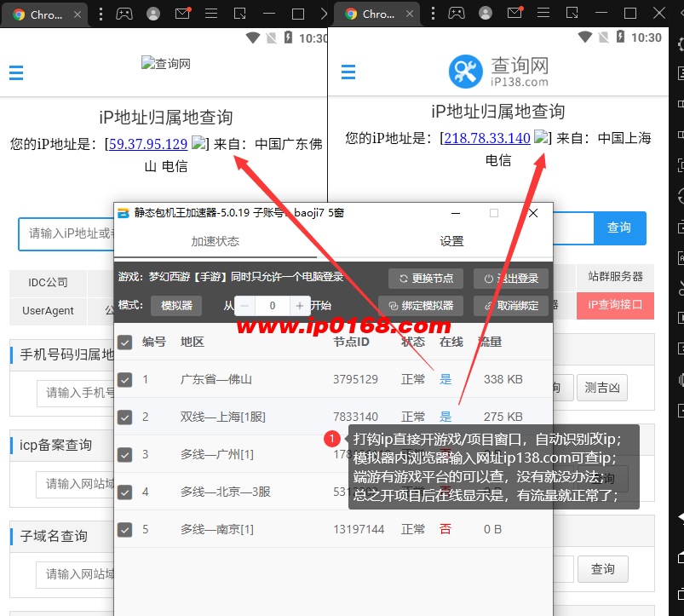The width and height of the screenshot is (684, 616).
Task: Uncheck node 3 多线—广州[1] checkbox
Action: click(x=124, y=455)
